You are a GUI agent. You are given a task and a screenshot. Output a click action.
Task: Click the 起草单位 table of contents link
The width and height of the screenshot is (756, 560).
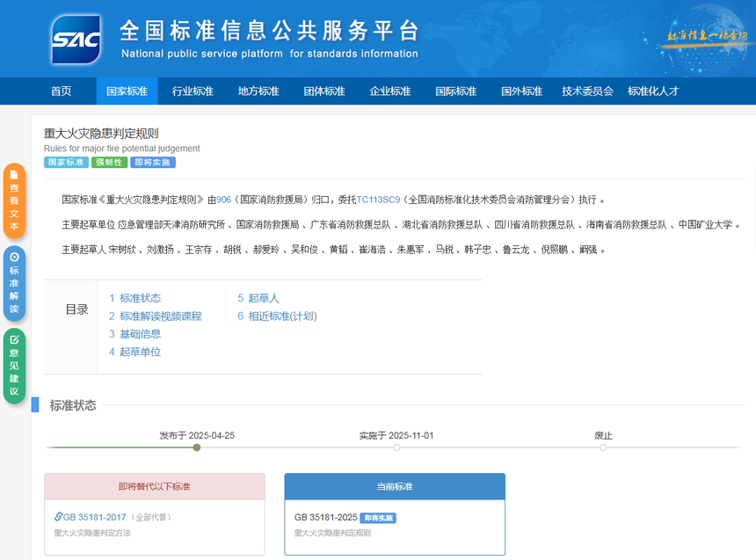pos(138,351)
